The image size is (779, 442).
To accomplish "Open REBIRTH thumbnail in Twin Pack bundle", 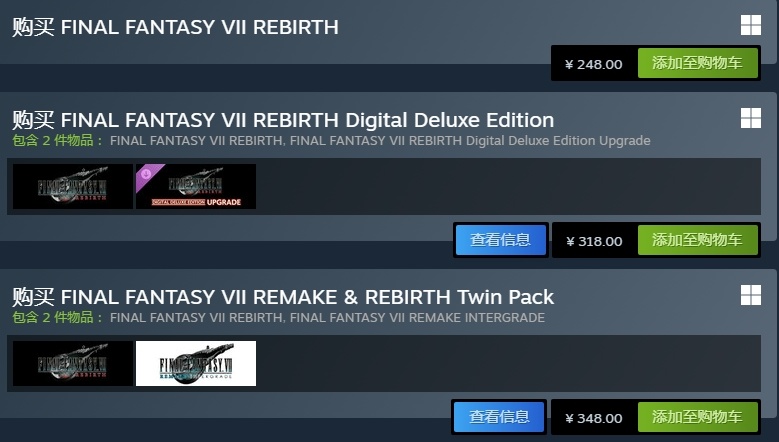I will (x=73, y=364).
